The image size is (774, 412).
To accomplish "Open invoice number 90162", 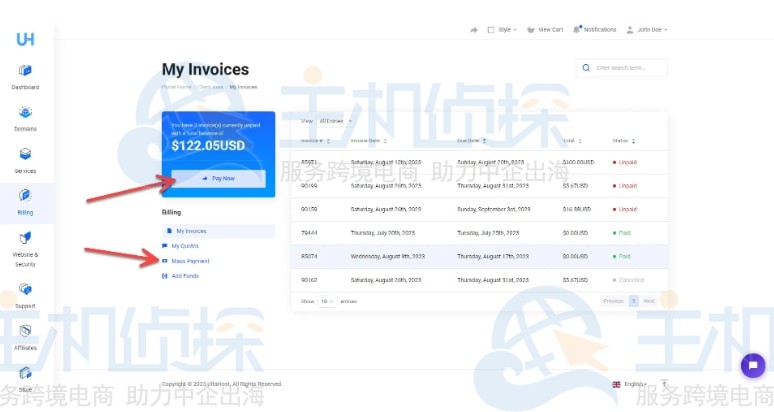I will tap(309, 280).
